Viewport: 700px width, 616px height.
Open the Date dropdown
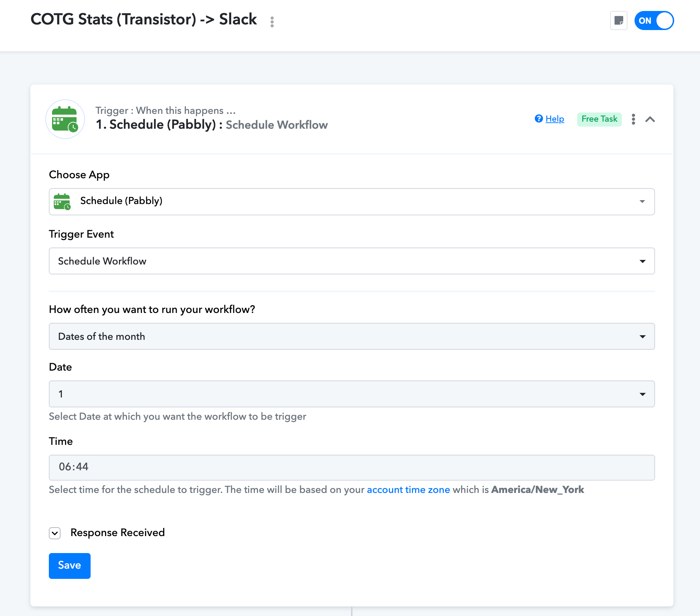[352, 394]
